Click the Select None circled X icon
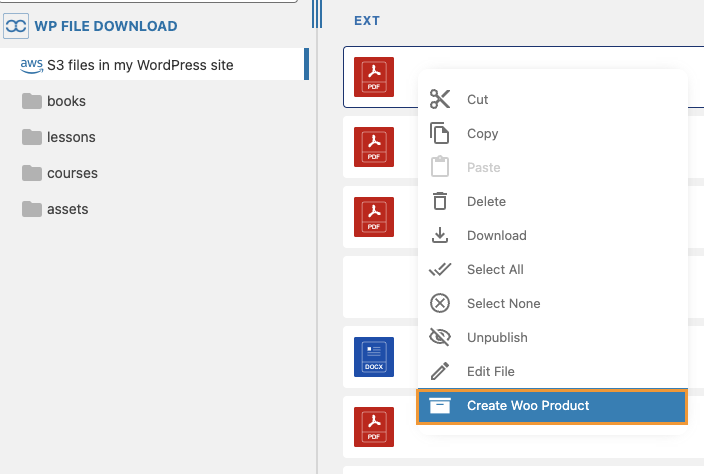The image size is (704, 474). 440,303
